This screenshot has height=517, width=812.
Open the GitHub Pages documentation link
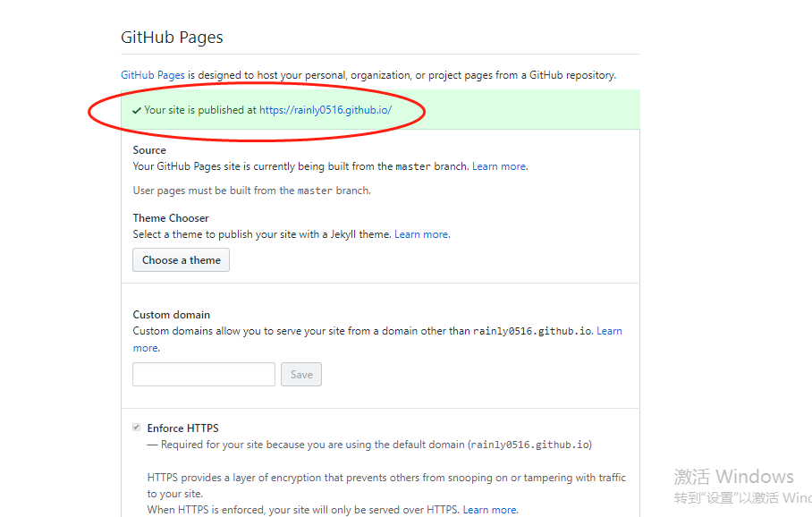point(152,75)
